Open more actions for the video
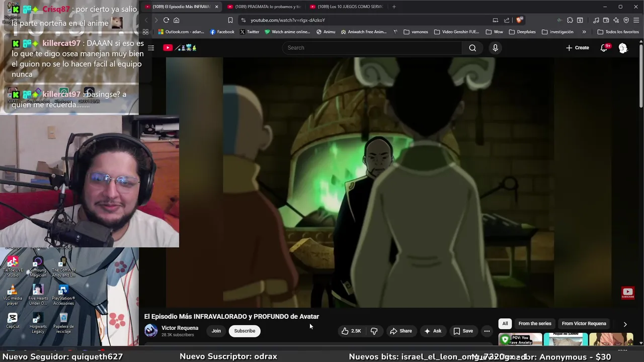Image resolution: width=644 pixels, height=362 pixels. tap(487, 331)
